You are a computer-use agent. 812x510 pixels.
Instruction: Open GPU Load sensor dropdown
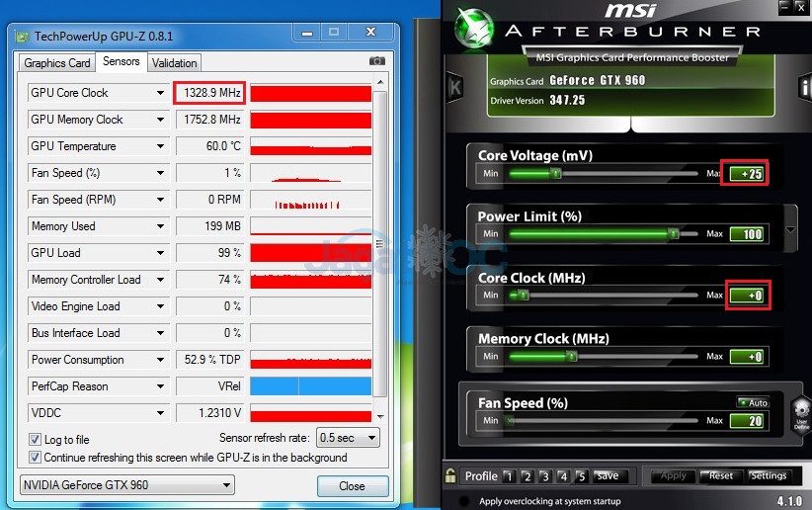click(x=161, y=253)
